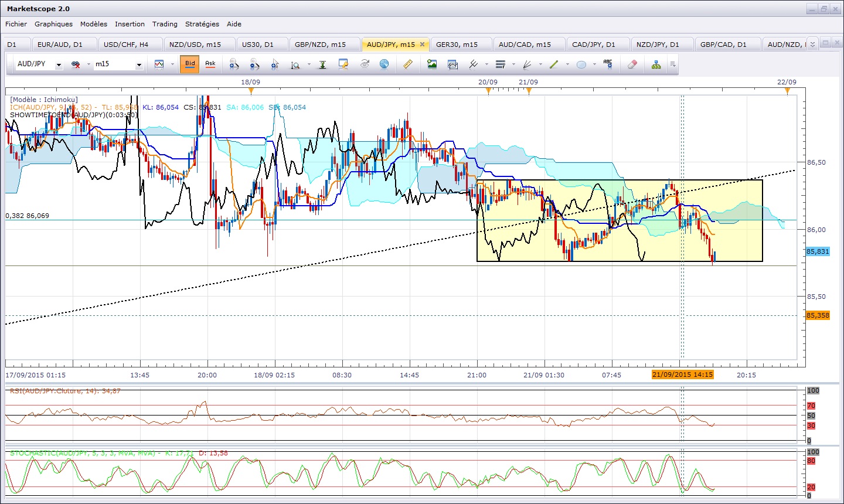
Task: Click the green hierarchy tree icon
Action: (656, 64)
